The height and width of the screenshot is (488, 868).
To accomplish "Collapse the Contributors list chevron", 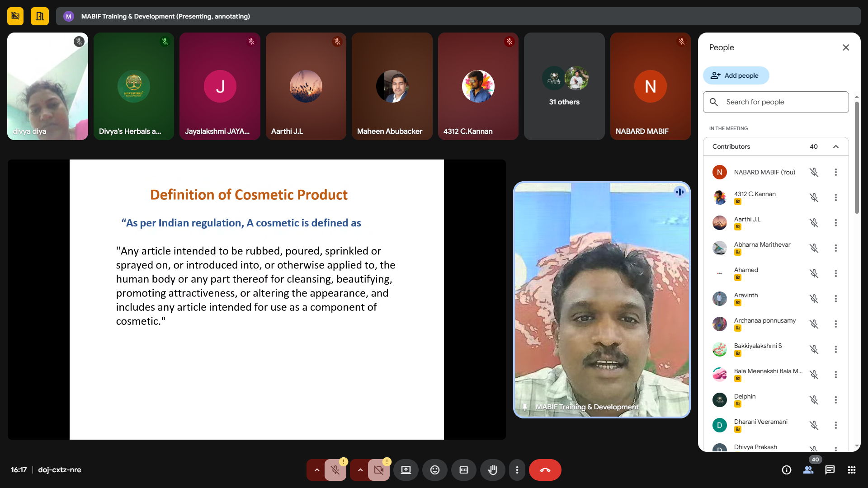I will [835, 146].
